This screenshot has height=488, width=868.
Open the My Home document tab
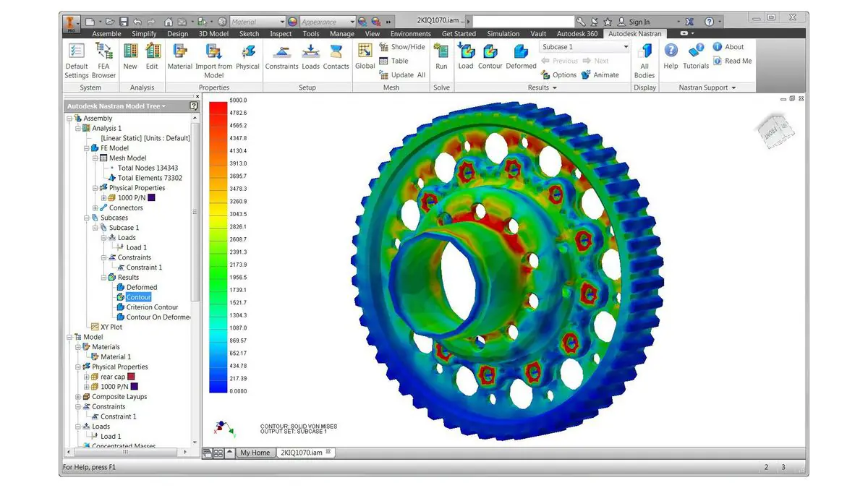[255, 453]
